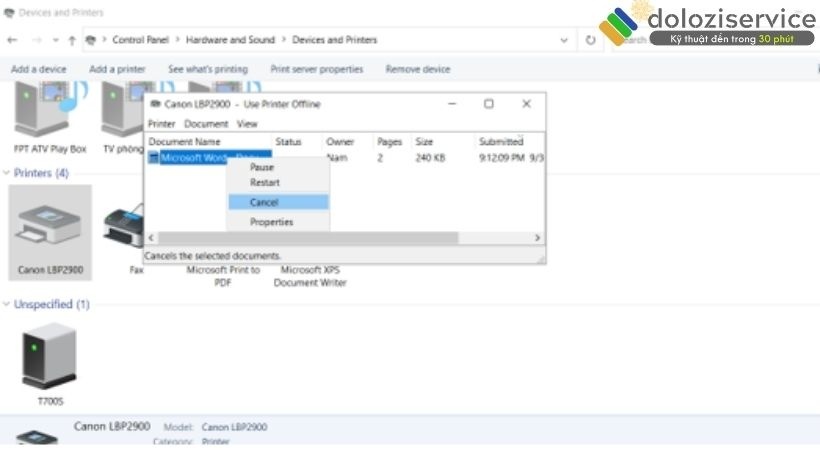Viewport: 820px width, 450px height.
Task: Click the Microsoft Print to PDF label
Action: point(223,276)
